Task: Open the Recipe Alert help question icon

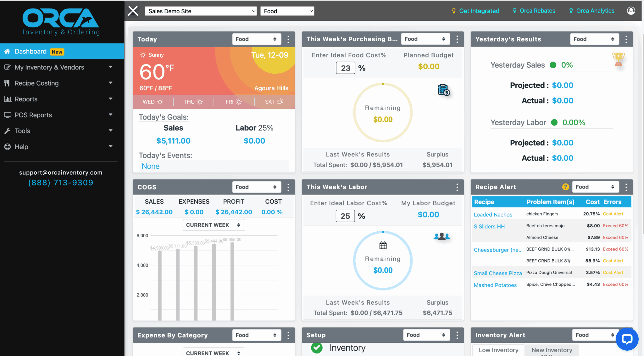Action: click(x=565, y=187)
